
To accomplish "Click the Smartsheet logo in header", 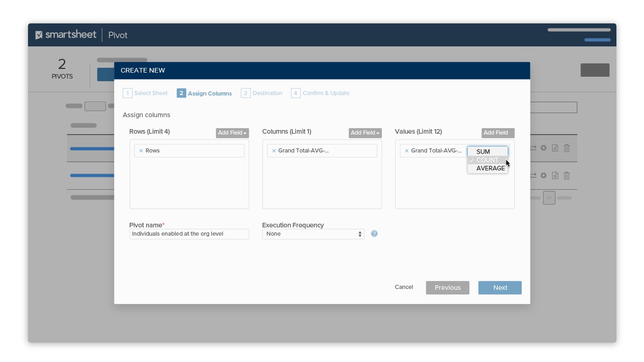I will pyautogui.click(x=66, y=35).
